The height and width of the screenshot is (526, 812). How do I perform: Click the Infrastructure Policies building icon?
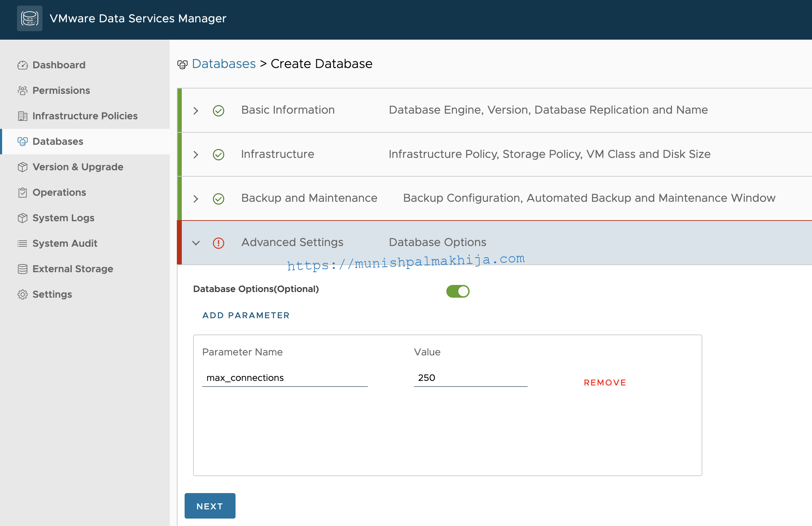point(23,116)
